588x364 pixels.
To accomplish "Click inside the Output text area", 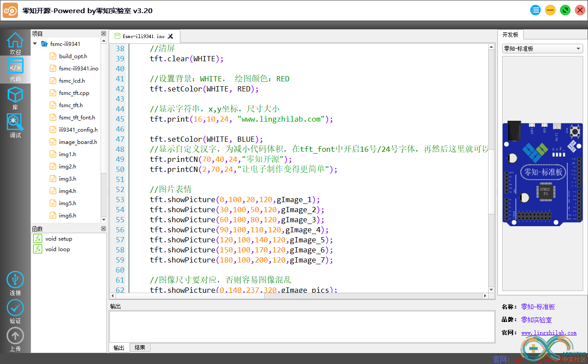I will (x=302, y=326).
